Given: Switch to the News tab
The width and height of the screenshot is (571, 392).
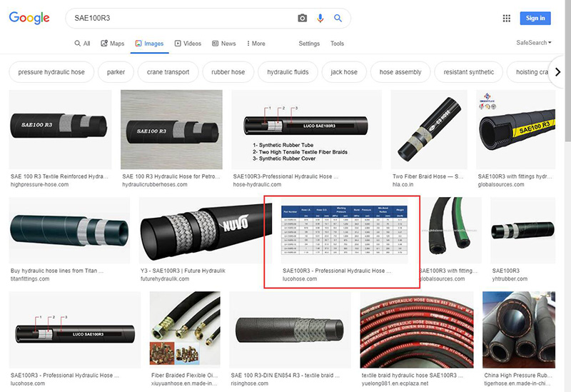Looking at the screenshot, I should (224, 44).
